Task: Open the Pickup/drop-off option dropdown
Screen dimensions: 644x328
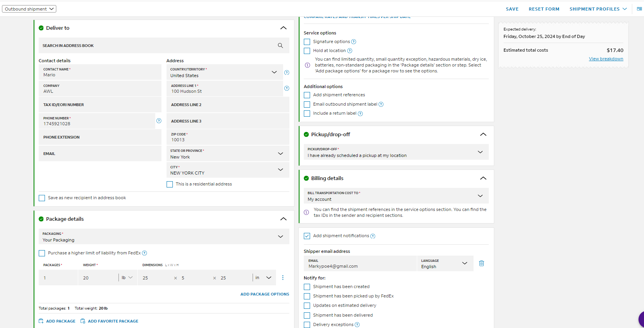Action: pos(396,152)
